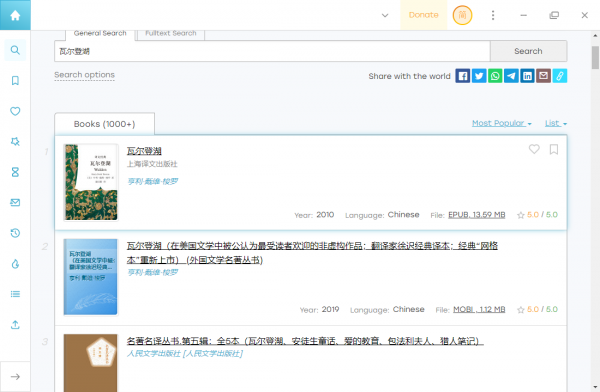Open third result 名著名译丛书 title
Screen dimensions: 600x392
pos(305,341)
